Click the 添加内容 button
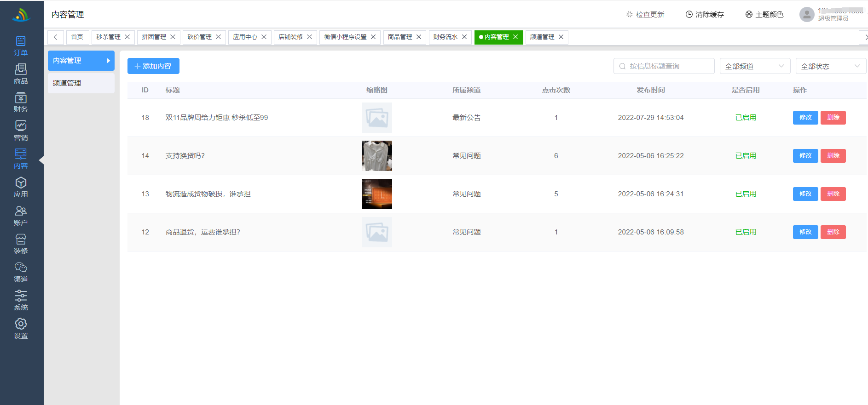This screenshot has height=405, width=868. (153, 66)
